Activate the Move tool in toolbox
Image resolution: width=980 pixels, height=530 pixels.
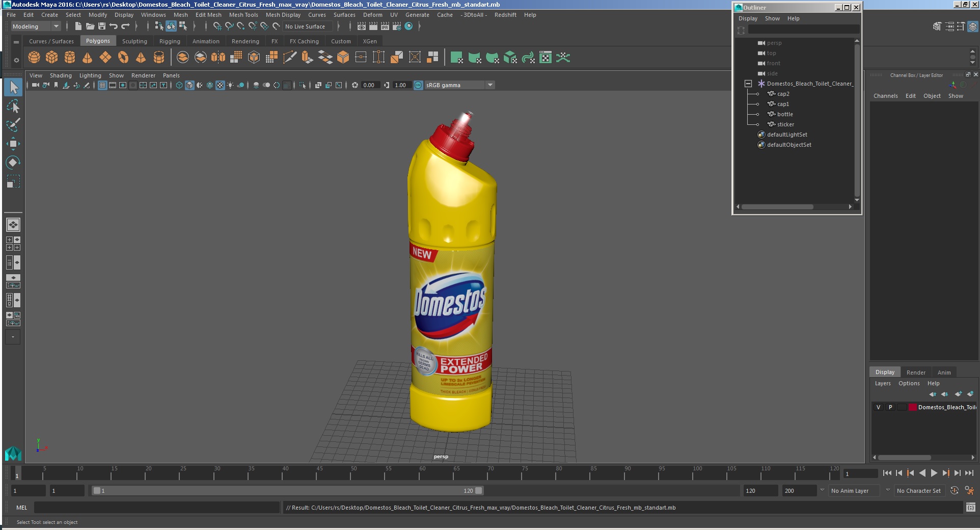(13, 144)
